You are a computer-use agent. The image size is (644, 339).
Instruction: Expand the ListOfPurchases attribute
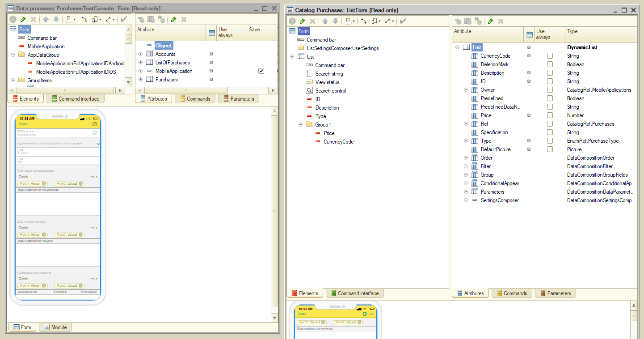[x=140, y=63]
